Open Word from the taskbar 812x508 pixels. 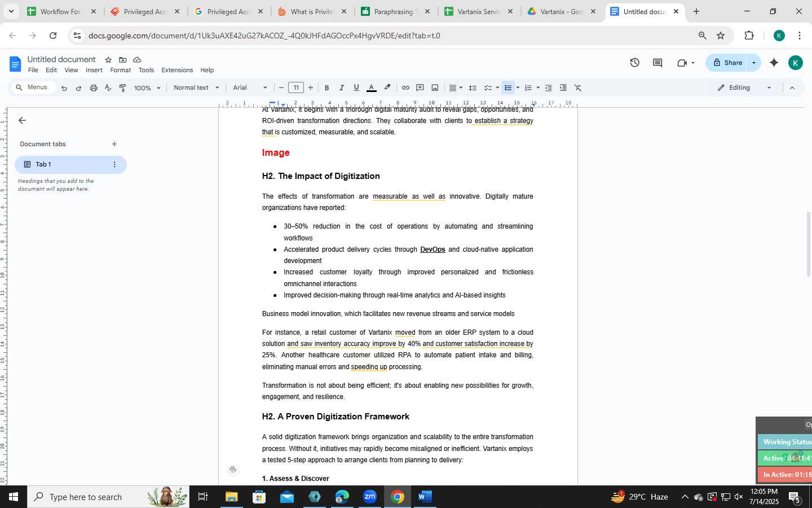tap(425, 497)
